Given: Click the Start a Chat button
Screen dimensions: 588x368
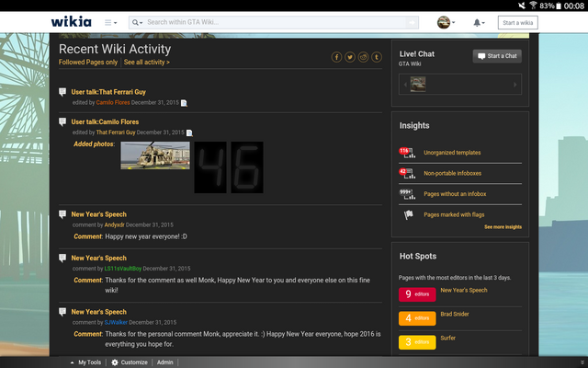Looking at the screenshot, I should pos(497,56).
